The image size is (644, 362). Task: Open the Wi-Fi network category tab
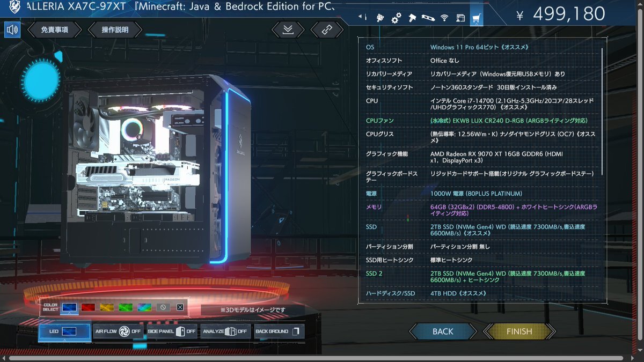pos(444,18)
